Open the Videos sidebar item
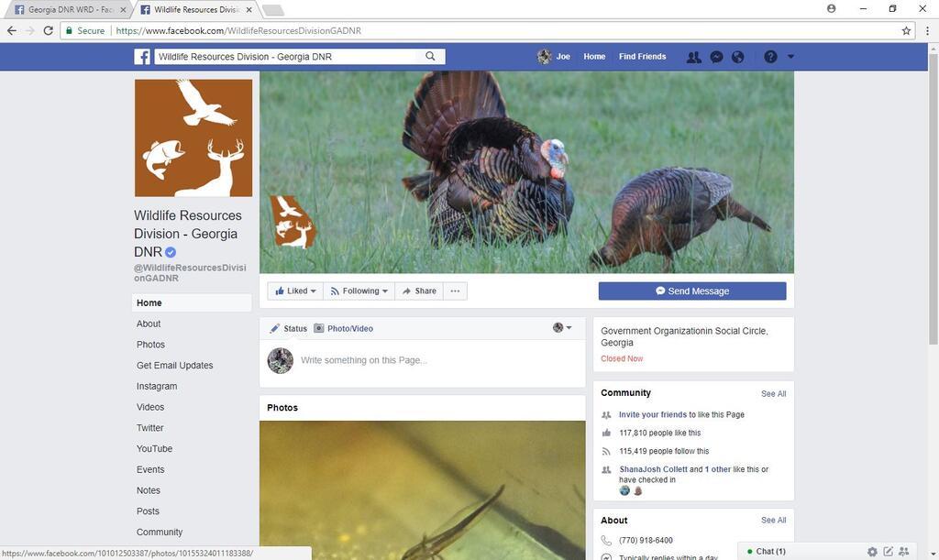Screen dimensions: 939x560 [x=149, y=407]
